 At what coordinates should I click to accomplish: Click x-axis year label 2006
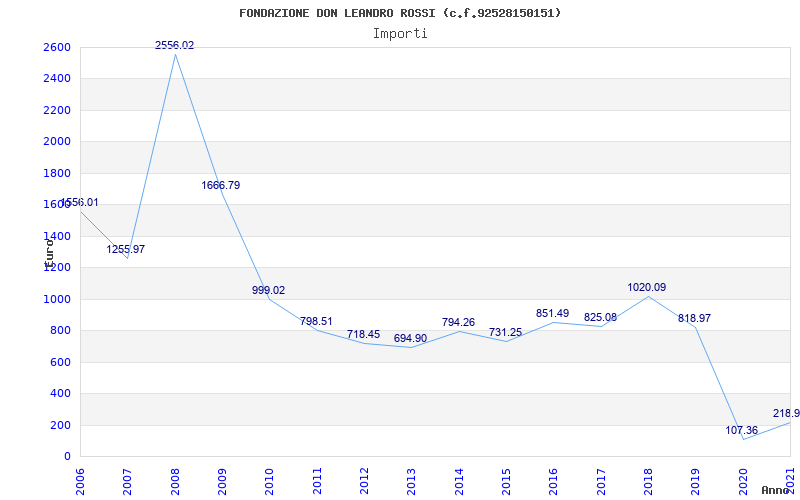point(80,481)
